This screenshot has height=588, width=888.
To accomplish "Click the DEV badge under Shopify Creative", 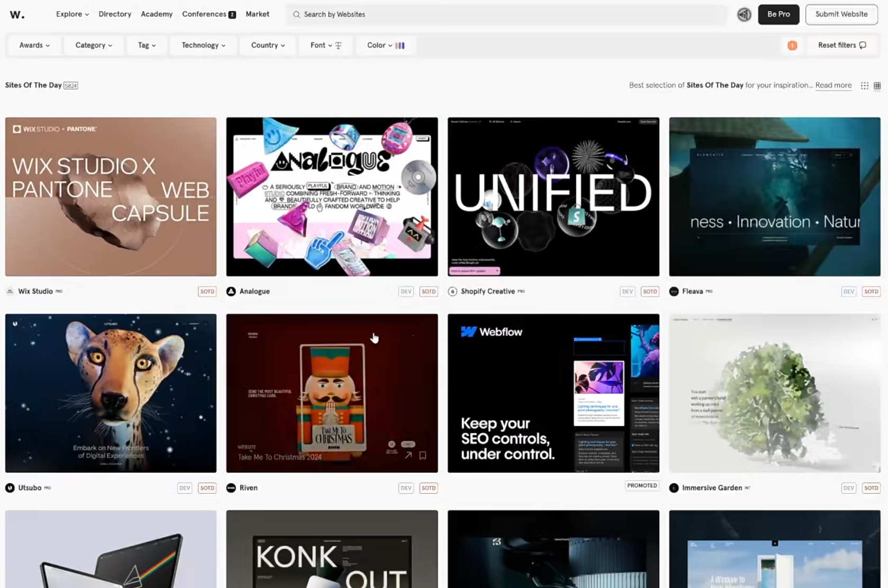I will [x=627, y=292].
